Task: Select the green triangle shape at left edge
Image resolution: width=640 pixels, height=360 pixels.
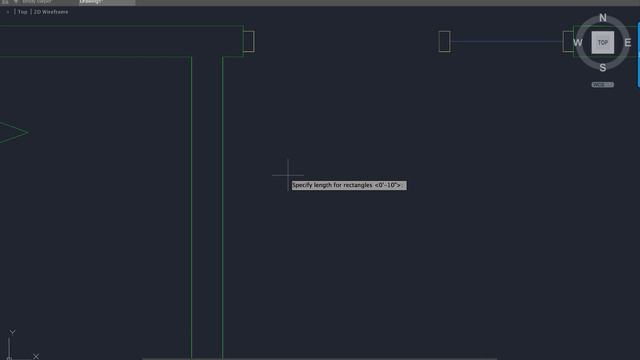Action: pos(14,132)
